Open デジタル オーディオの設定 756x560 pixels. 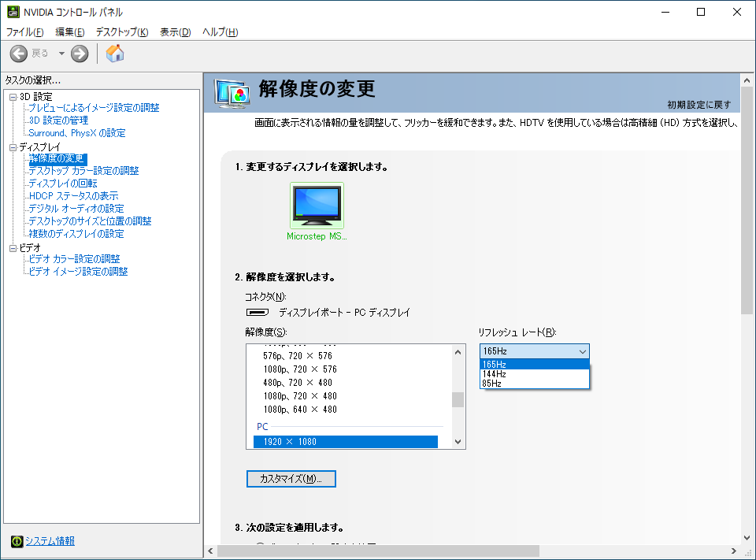point(76,209)
